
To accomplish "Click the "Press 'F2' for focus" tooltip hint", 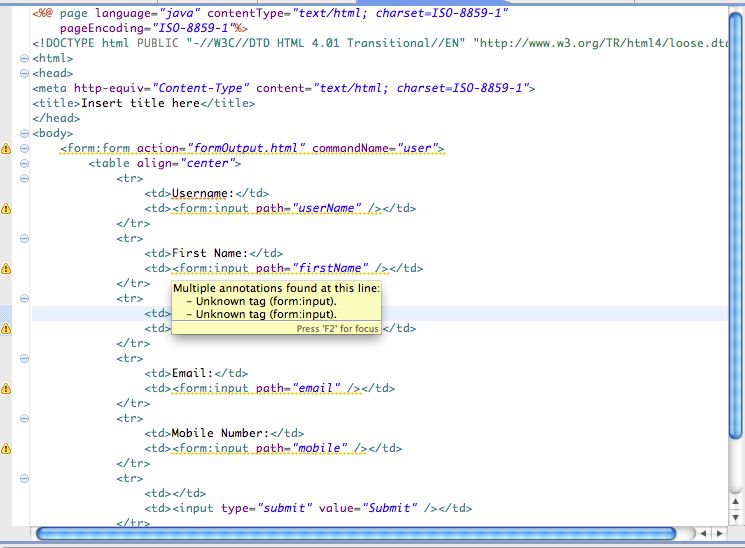I will (337, 328).
